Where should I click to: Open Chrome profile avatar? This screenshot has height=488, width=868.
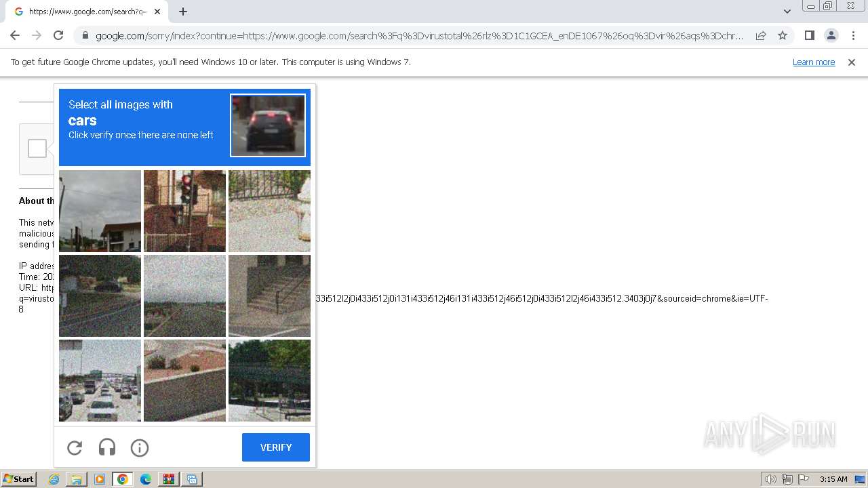[x=831, y=35]
